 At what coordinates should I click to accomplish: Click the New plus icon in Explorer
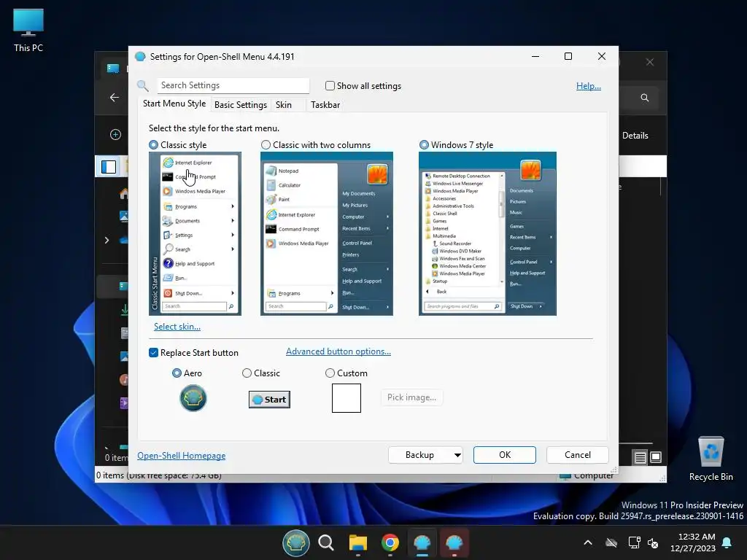pyautogui.click(x=115, y=135)
